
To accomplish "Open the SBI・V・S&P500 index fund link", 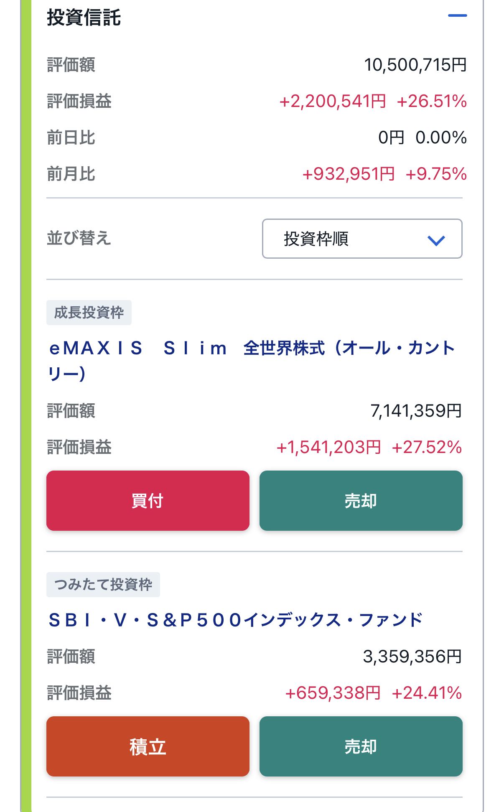I will [x=236, y=620].
